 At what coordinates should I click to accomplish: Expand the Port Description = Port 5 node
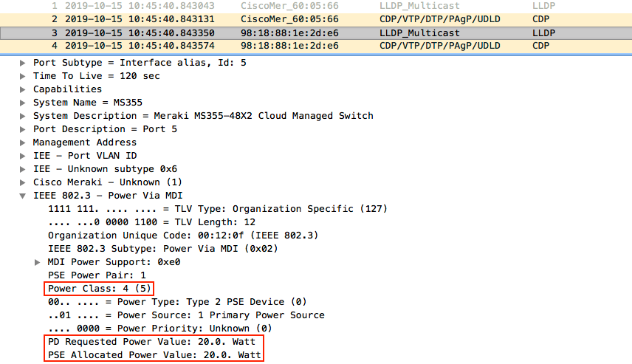[23, 129]
